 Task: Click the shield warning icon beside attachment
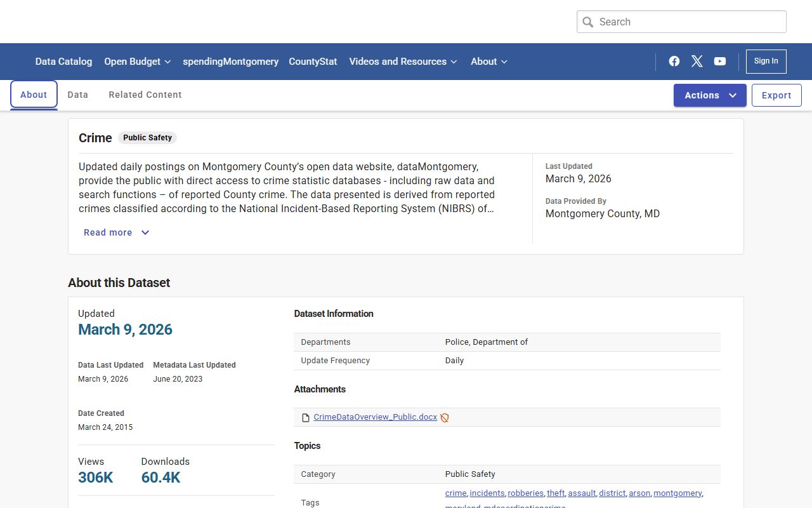445,418
